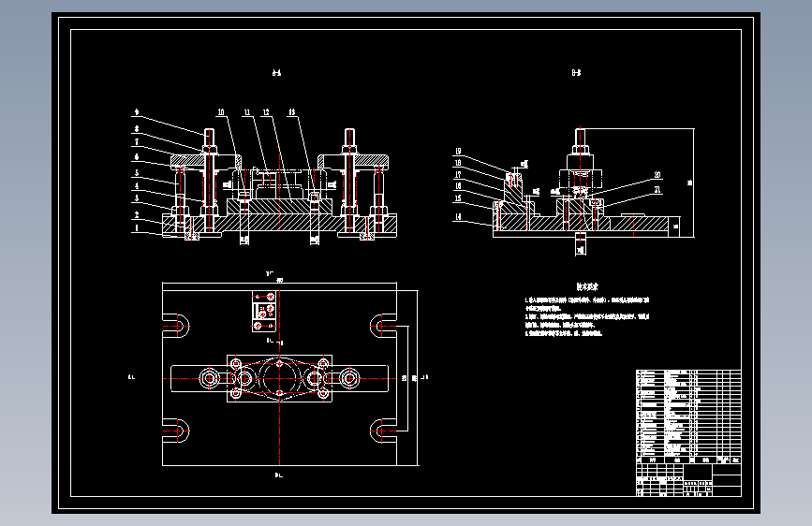Viewport: 812px width, 526px height.
Task: Click part callout number 8
Action: pyautogui.click(x=137, y=129)
